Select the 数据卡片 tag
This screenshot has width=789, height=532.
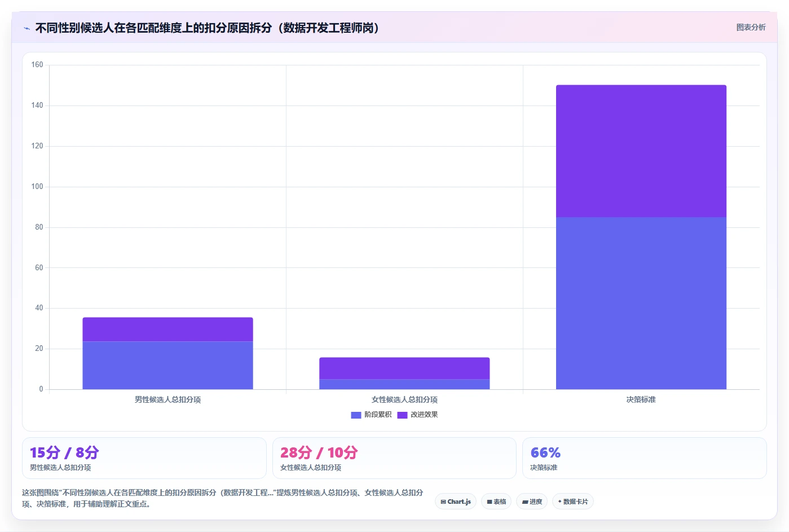(x=572, y=502)
